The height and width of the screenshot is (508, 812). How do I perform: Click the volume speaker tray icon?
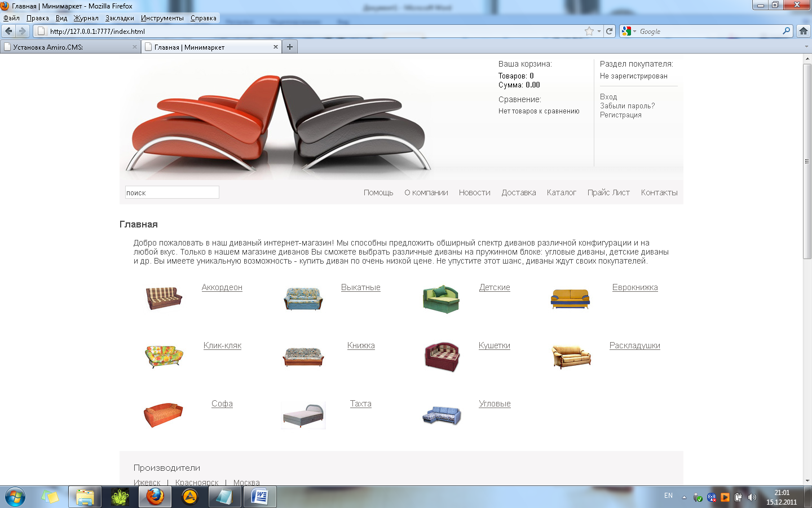(x=752, y=497)
